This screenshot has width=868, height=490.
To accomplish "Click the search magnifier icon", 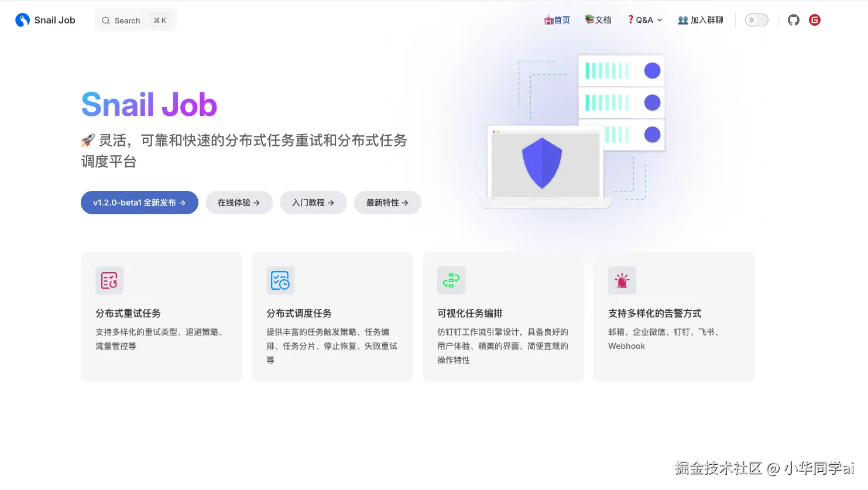I will click(106, 20).
